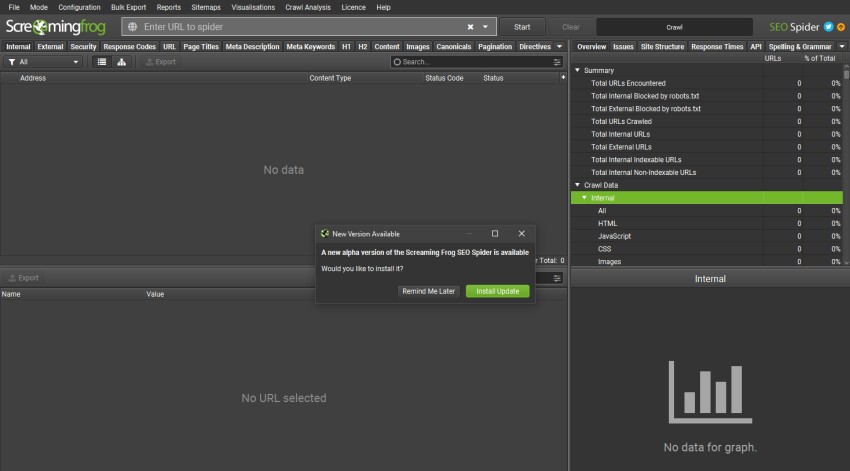Sort by Address column header
Viewport: 850px width, 471px height.
154,78
